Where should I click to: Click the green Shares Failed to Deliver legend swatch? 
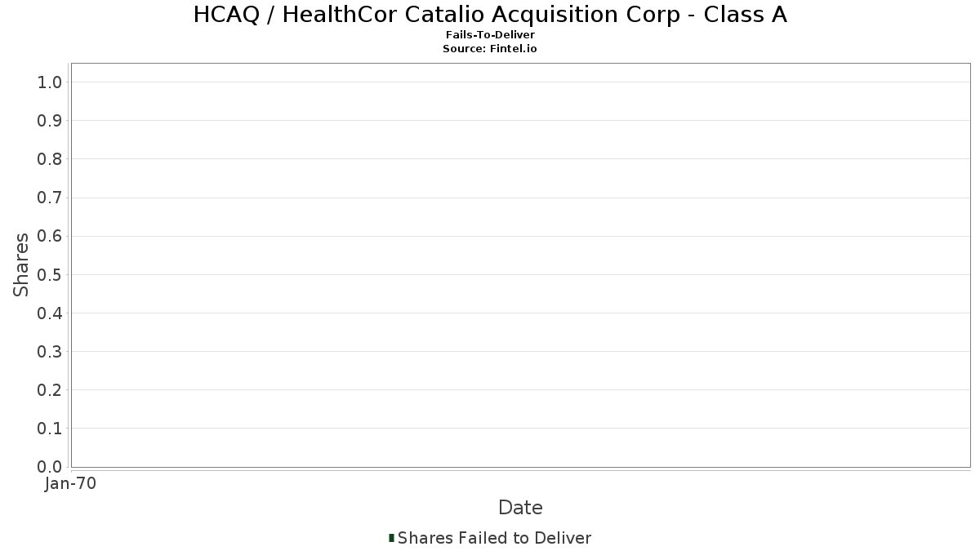click(x=391, y=538)
